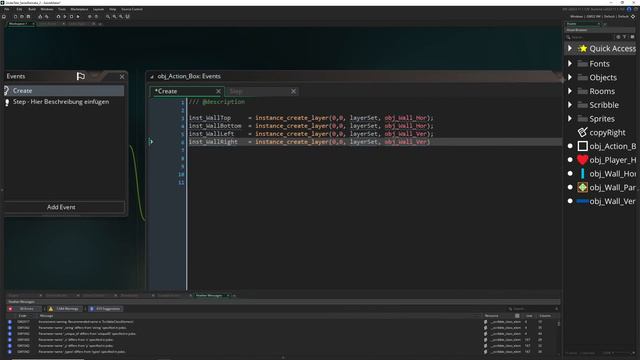Open the File menu

(x=7, y=9)
